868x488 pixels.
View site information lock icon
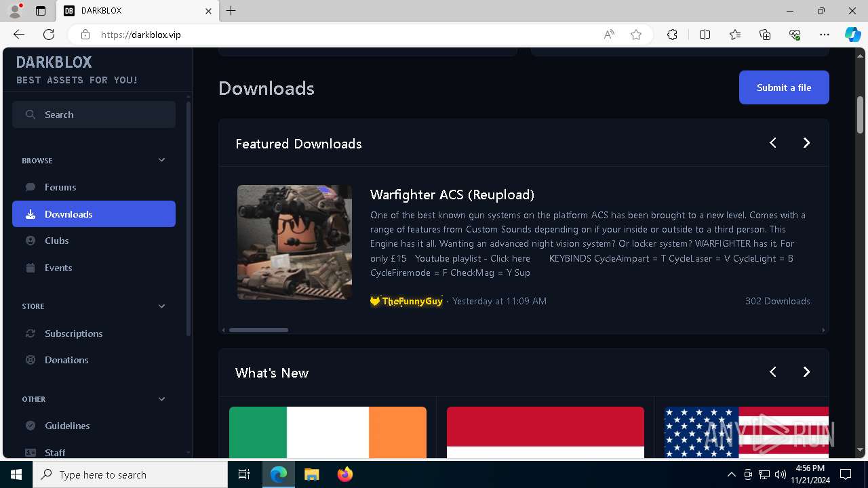[x=85, y=35]
